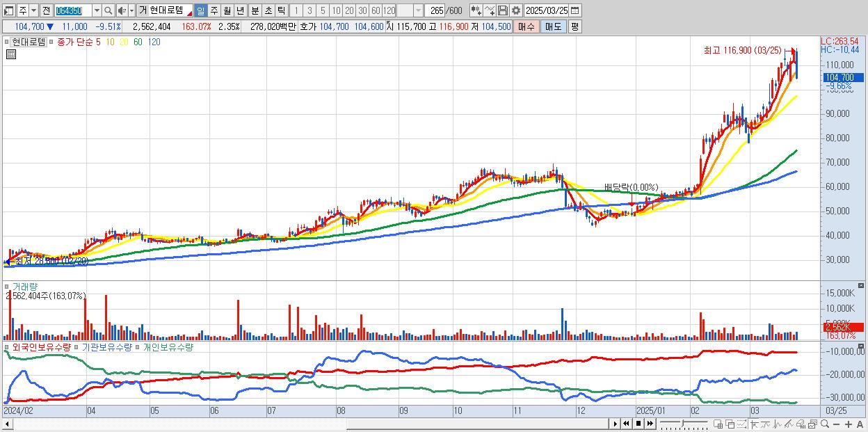Image resolution: width=868 pixels, height=432 pixels.
Task: Select interval preset 30
Action: pyautogui.click(x=362, y=10)
